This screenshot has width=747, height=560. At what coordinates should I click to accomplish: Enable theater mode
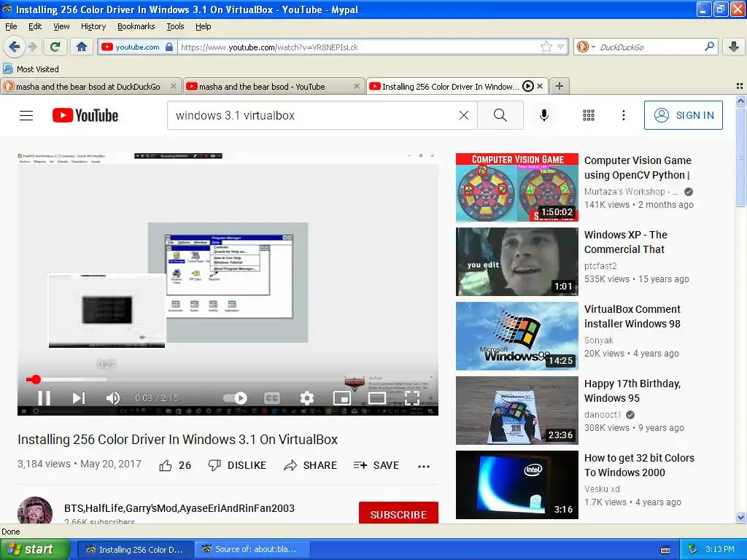377,397
